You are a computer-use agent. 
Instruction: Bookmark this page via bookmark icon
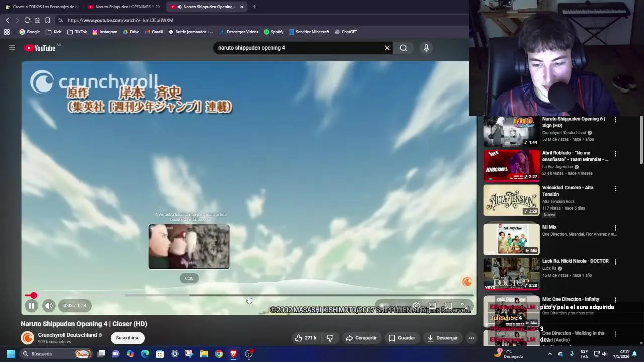[47, 20]
